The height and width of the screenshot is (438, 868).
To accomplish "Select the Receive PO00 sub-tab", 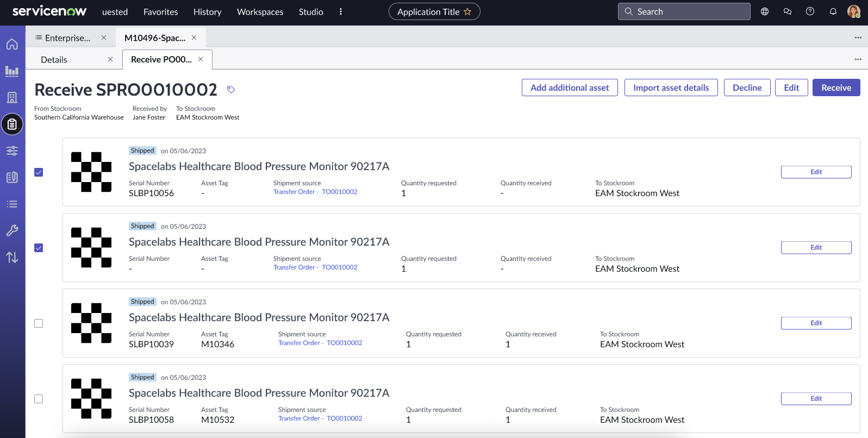I will pos(161,59).
